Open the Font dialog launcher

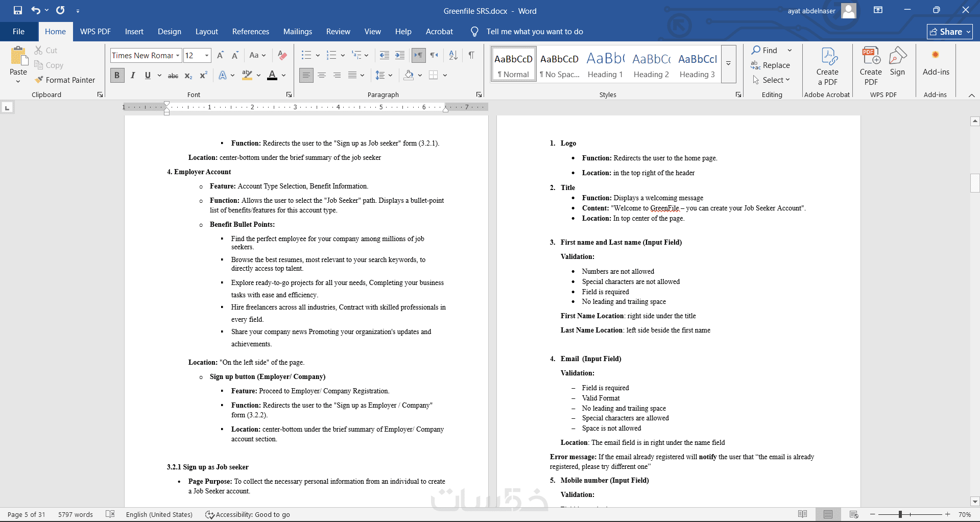tap(289, 94)
